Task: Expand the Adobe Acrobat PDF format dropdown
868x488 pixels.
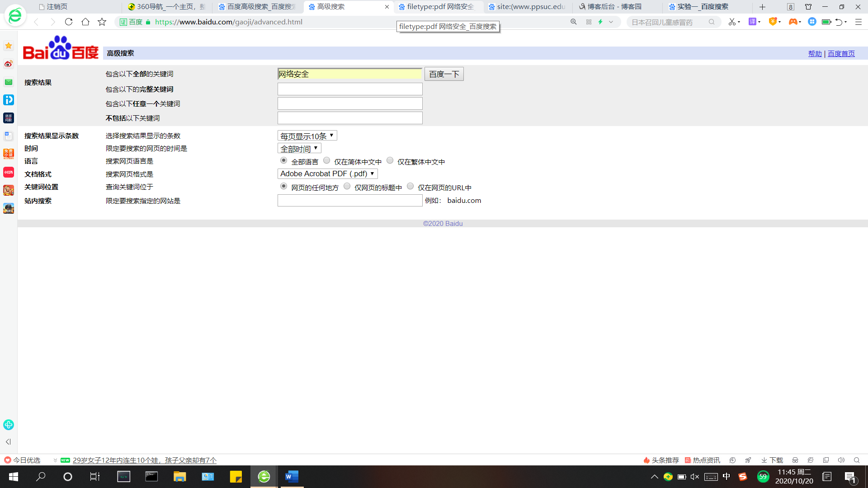Action: [x=327, y=174]
